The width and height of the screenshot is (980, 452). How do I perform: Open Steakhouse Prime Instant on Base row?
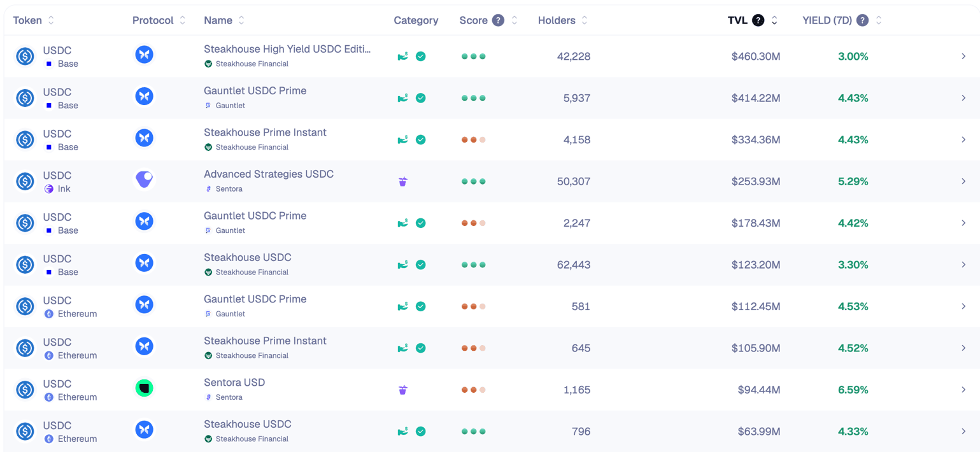pos(265,132)
